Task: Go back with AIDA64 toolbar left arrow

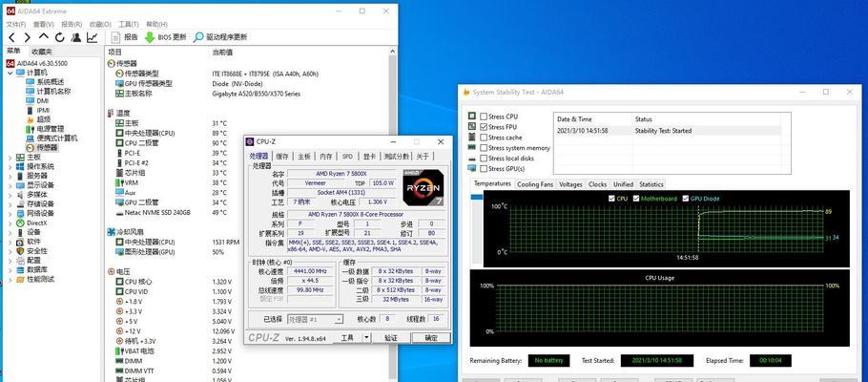Action: point(12,37)
